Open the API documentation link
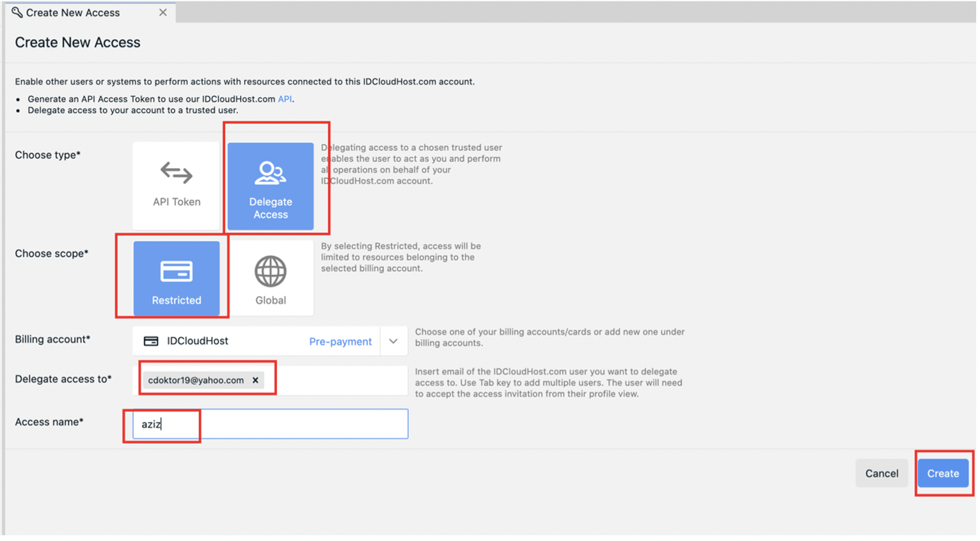Image resolution: width=980 pixels, height=541 pixels. [x=285, y=99]
